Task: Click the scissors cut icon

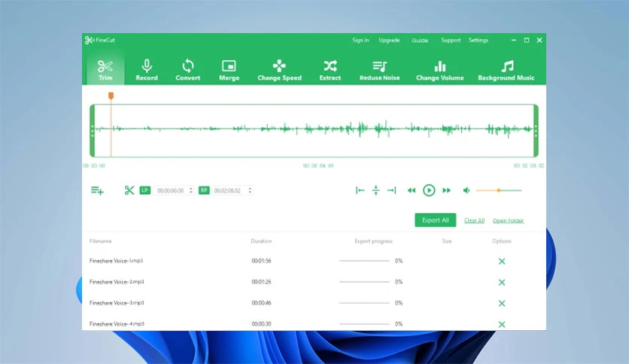Action: [x=129, y=190]
